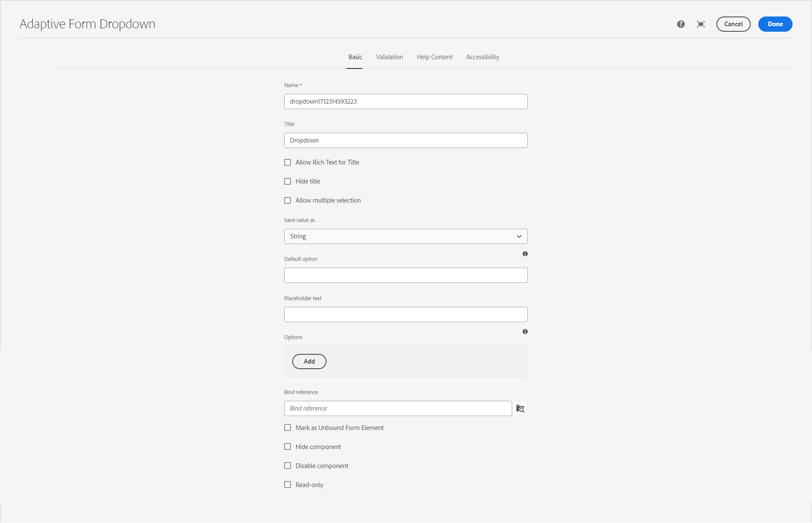Open the Help Content tab

[434, 57]
